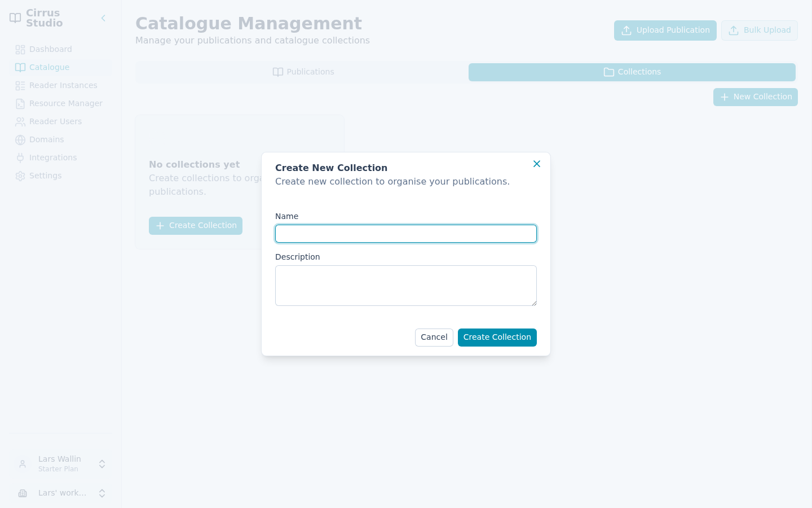Click the book icon on the Publications tab
The height and width of the screenshot is (508, 812).
(278, 72)
